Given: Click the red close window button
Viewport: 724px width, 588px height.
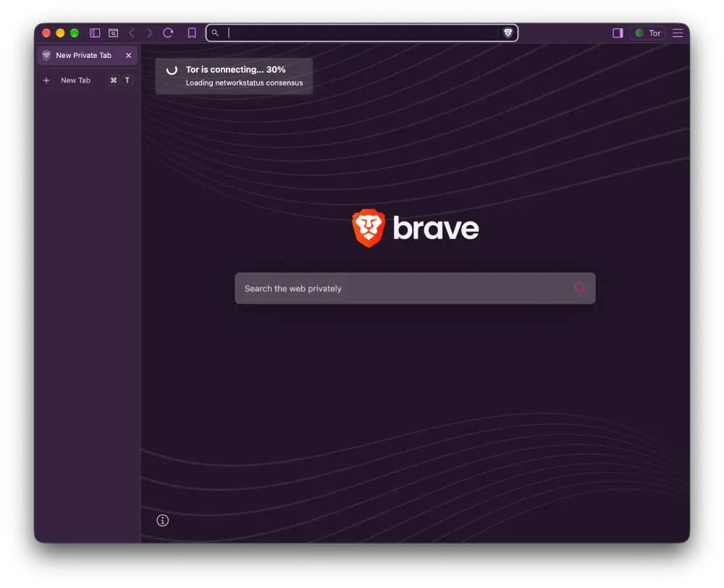Looking at the screenshot, I should [46, 33].
